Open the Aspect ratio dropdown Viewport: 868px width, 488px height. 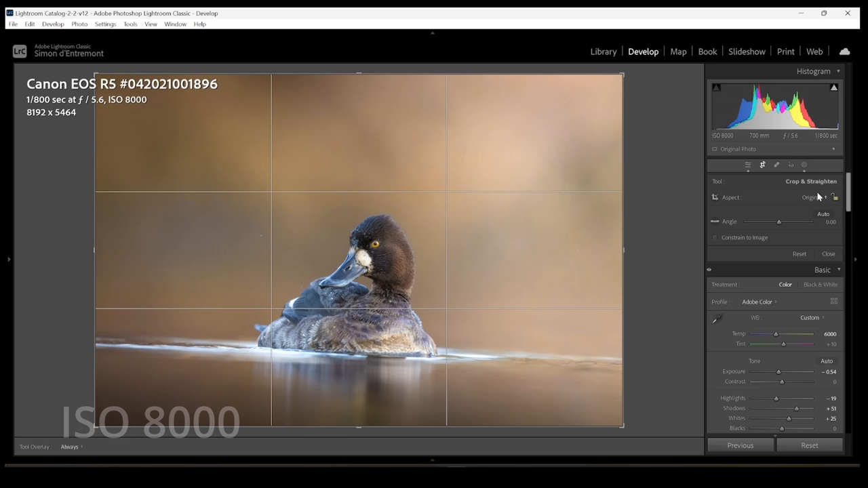coord(814,197)
